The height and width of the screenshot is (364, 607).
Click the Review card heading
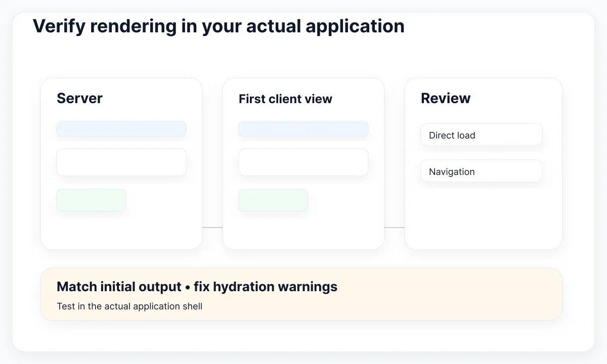coord(446,98)
